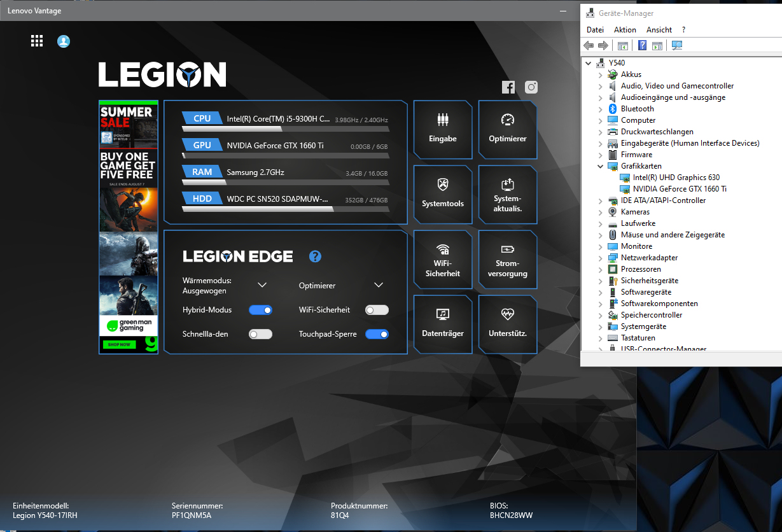Open the Aktion menu in Geräte-Manager

pos(625,30)
